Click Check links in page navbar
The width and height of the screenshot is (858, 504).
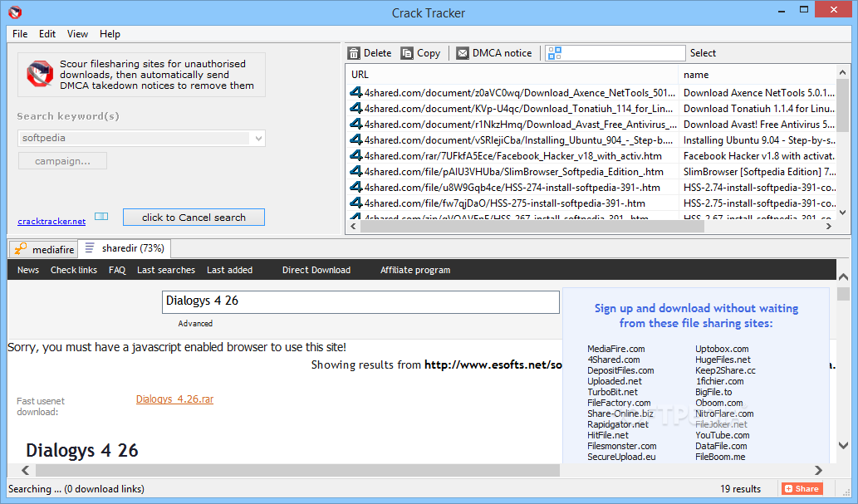pyautogui.click(x=74, y=270)
